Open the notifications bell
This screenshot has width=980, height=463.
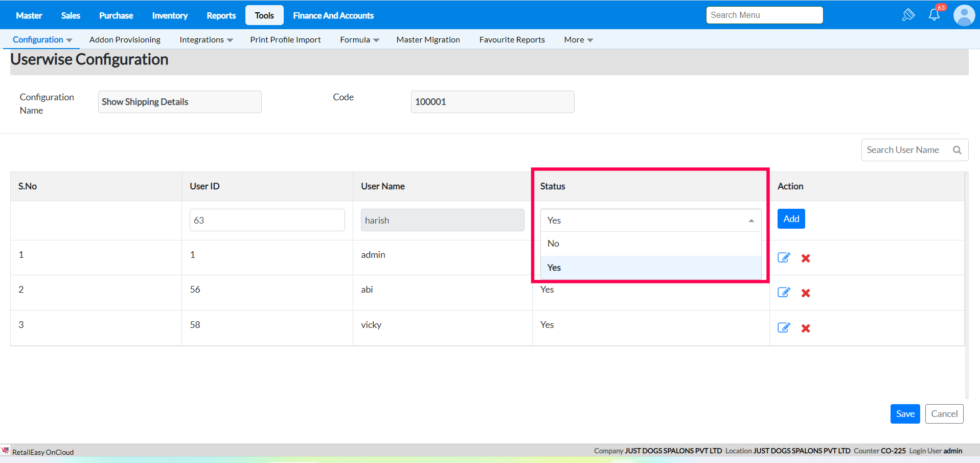click(x=934, y=15)
